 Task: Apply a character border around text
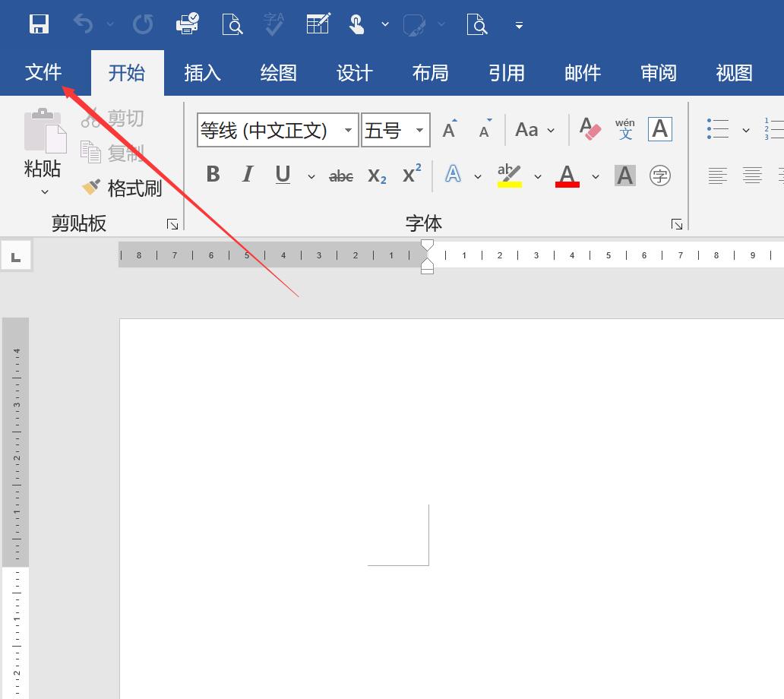pyautogui.click(x=659, y=129)
